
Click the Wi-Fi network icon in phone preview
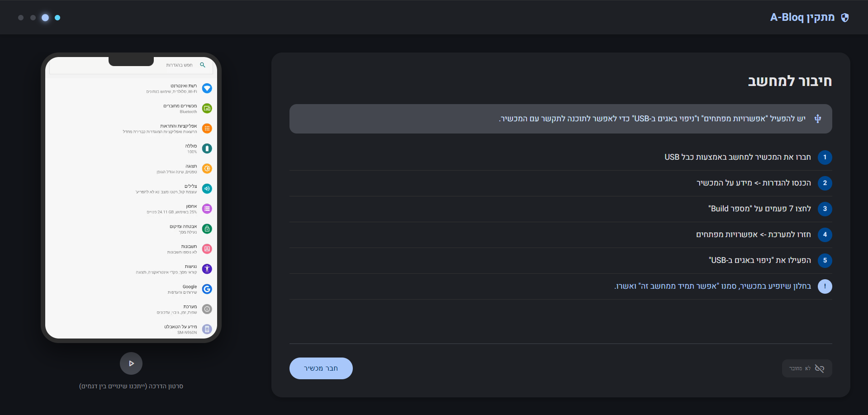[x=207, y=88]
